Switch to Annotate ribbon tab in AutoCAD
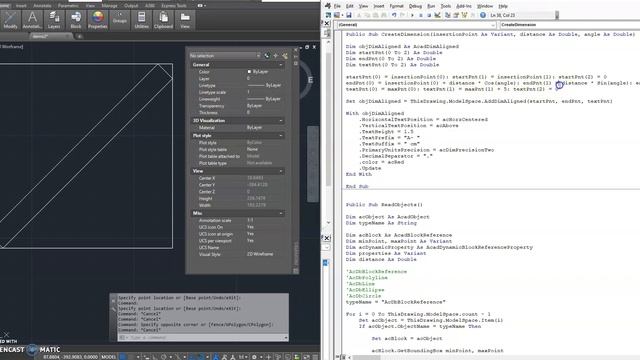Viewport: 640px width, 360px height. point(42,6)
